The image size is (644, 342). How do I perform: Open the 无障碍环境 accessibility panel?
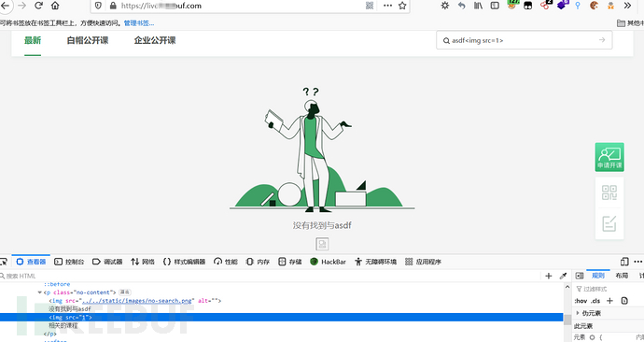375,262
